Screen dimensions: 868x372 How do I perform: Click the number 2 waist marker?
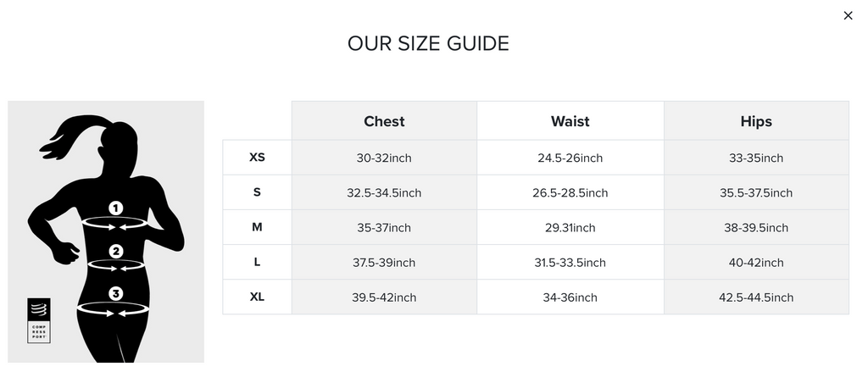[116, 251]
